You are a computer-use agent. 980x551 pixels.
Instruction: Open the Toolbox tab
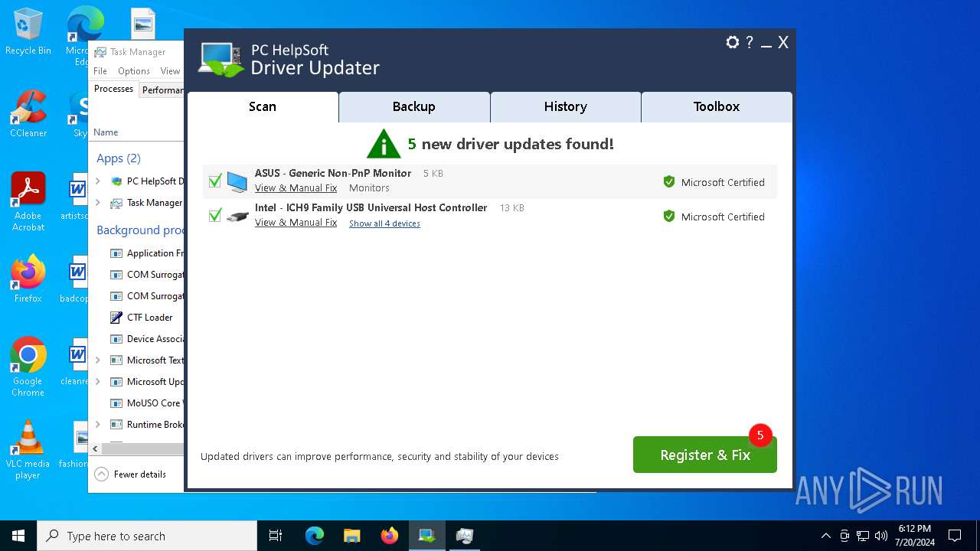[717, 107]
